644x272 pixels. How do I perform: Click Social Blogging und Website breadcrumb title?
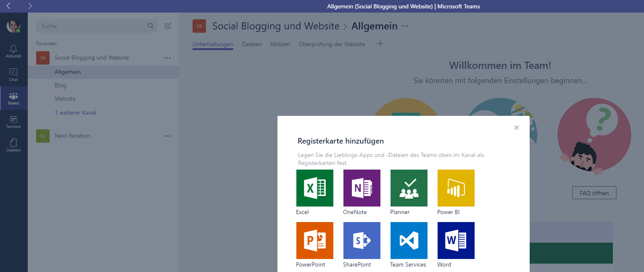click(x=276, y=26)
